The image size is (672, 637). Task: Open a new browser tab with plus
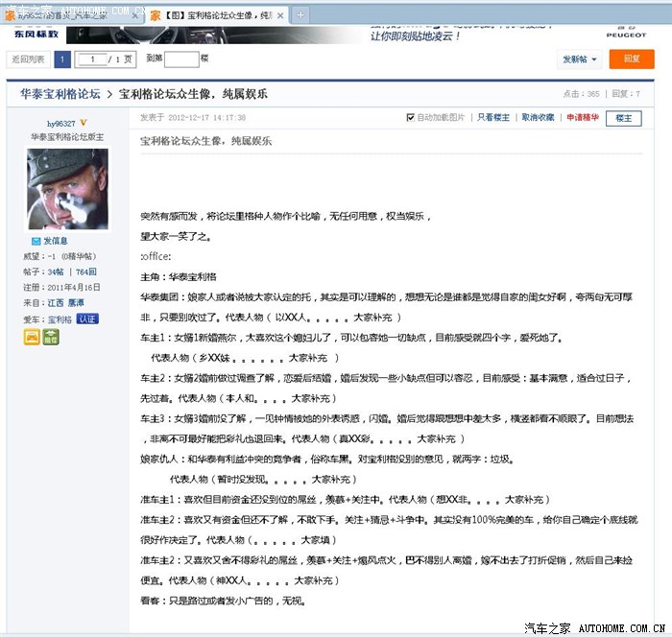[x=300, y=14]
